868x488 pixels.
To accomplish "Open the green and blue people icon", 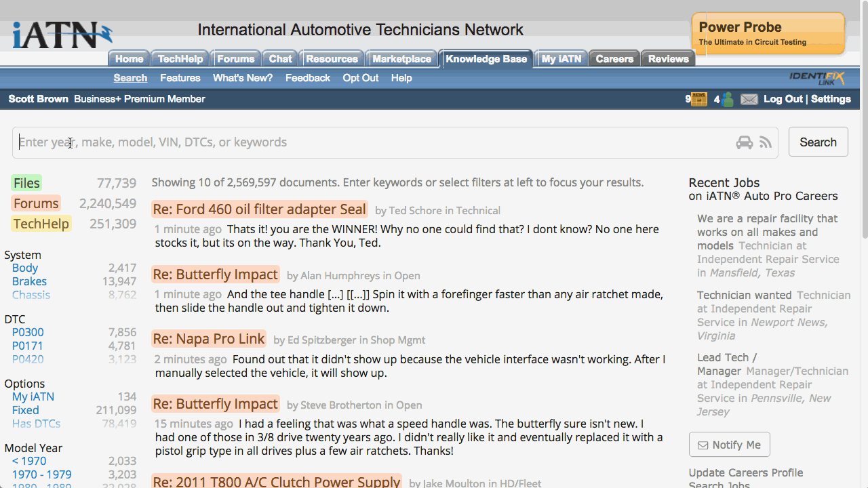I will point(728,100).
